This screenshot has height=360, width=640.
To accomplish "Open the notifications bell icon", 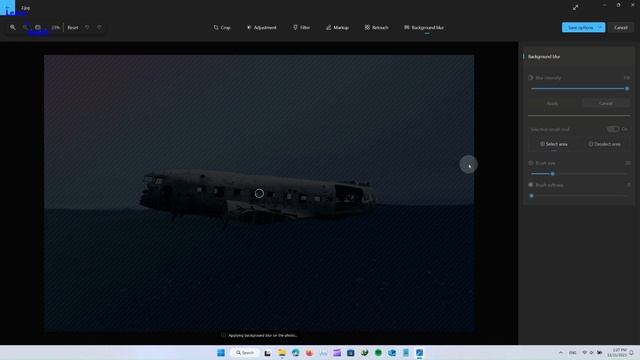I will point(631,353).
